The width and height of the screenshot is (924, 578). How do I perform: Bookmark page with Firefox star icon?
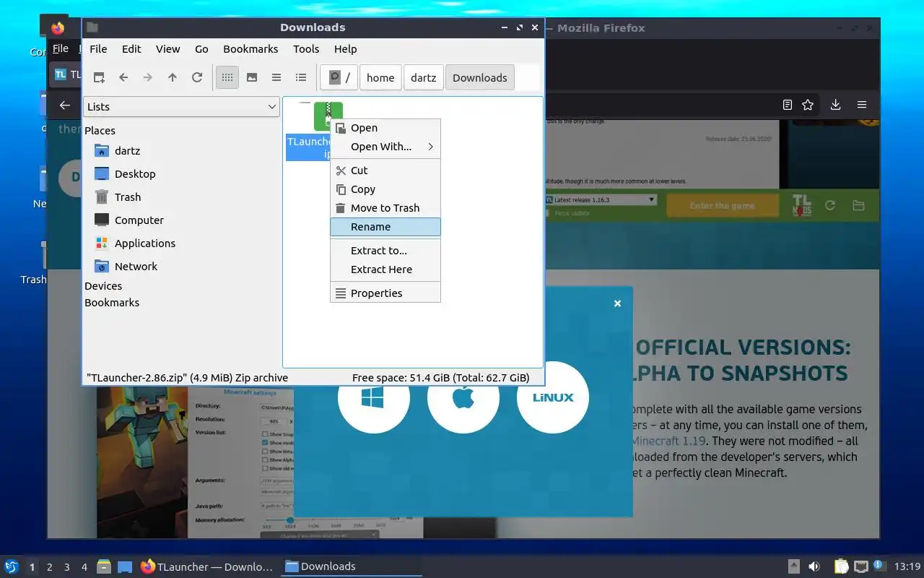pos(808,105)
